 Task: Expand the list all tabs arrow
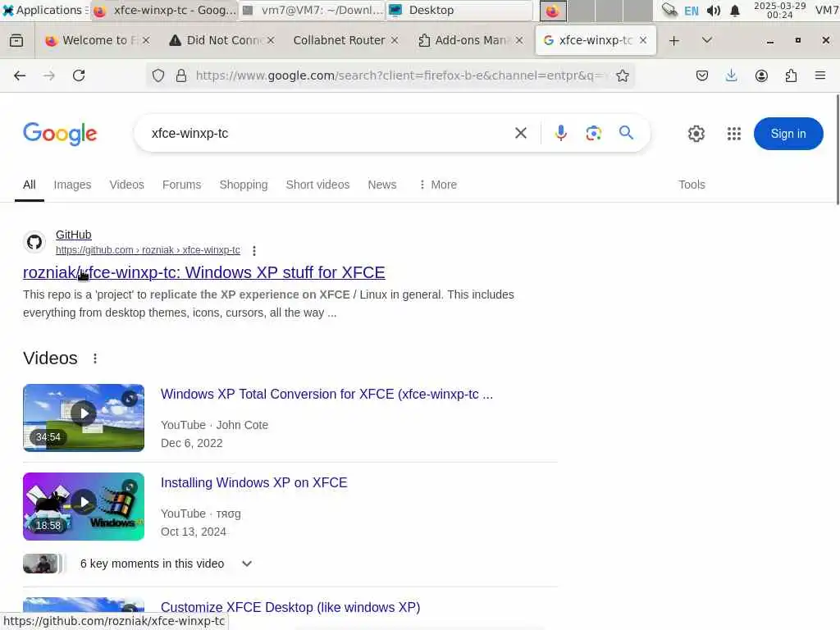click(x=706, y=40)
